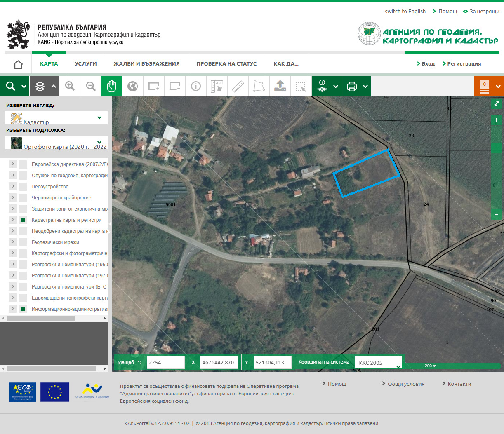
Task: Expand the orange cart dropdown arrow
Action: pos(498,87)
